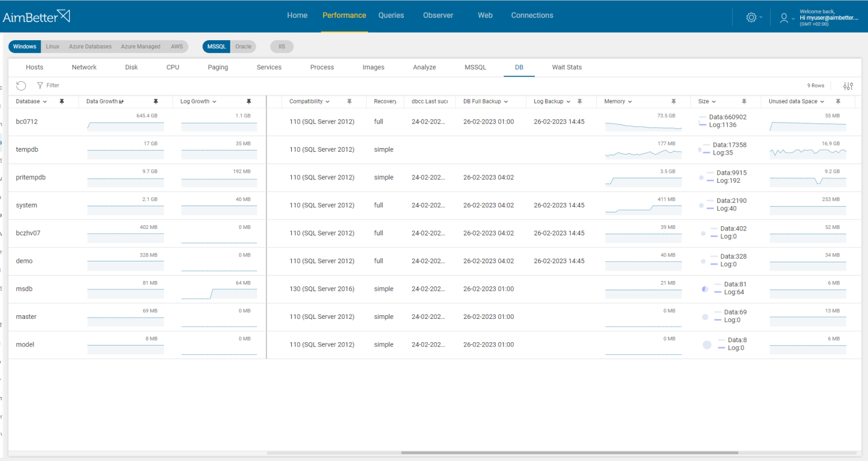The width and height of the screenshot is (868, 461).
Task: Expand the Compatibility column dropdown
Action: coord(328,101)
